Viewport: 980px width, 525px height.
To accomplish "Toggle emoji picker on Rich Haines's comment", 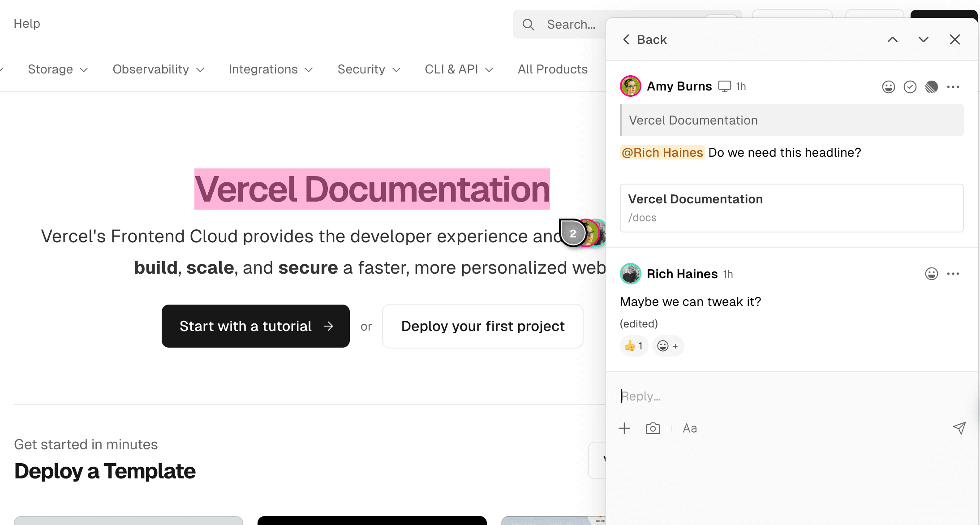I will (x=931, y=274).
